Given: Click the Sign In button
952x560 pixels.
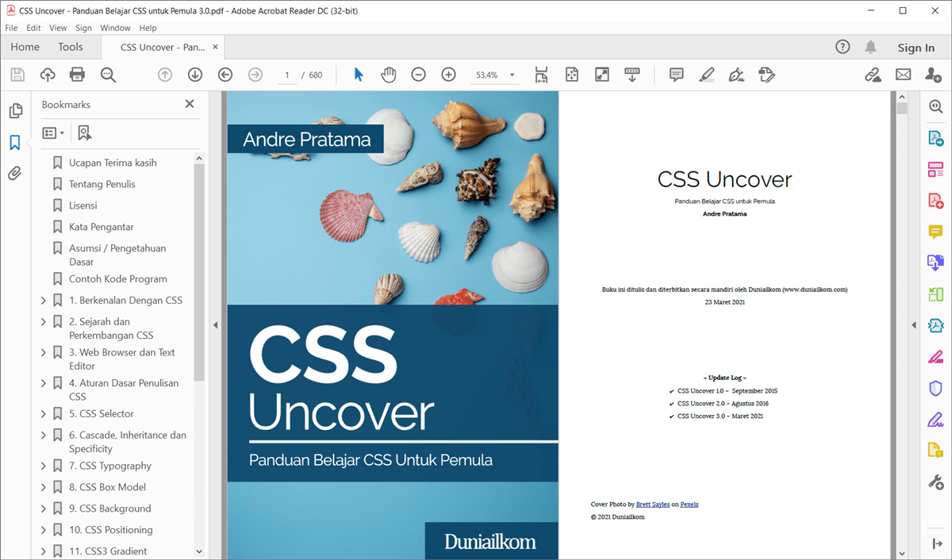Looking at the screenshot, I should point(916,48).
